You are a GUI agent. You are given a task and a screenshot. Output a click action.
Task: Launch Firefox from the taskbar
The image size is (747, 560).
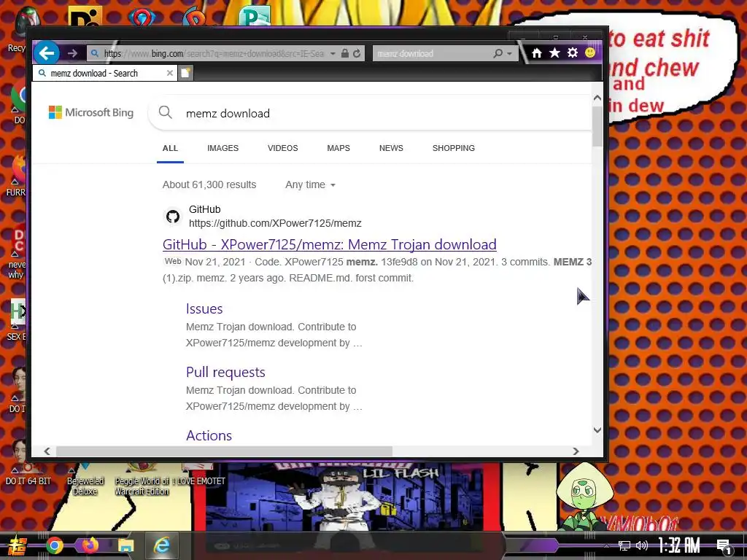pos(90,545)
